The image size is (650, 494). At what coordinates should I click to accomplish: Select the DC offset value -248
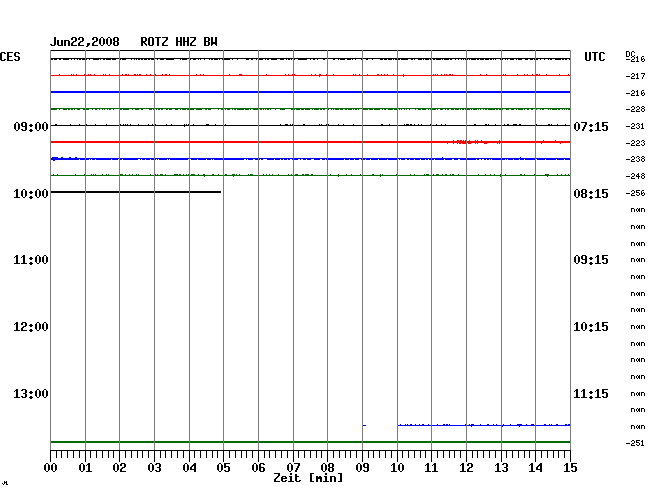click(635, 177)
